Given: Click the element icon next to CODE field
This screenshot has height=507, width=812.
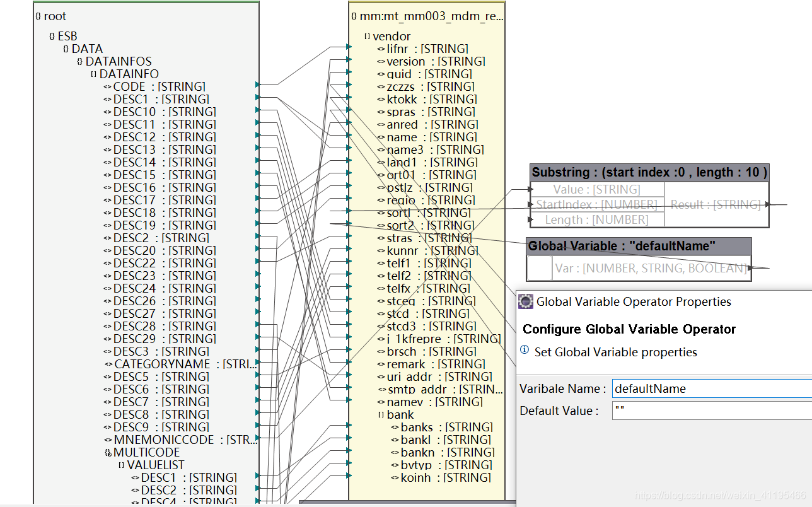Looking at the screenshot, I should point(106,86).
